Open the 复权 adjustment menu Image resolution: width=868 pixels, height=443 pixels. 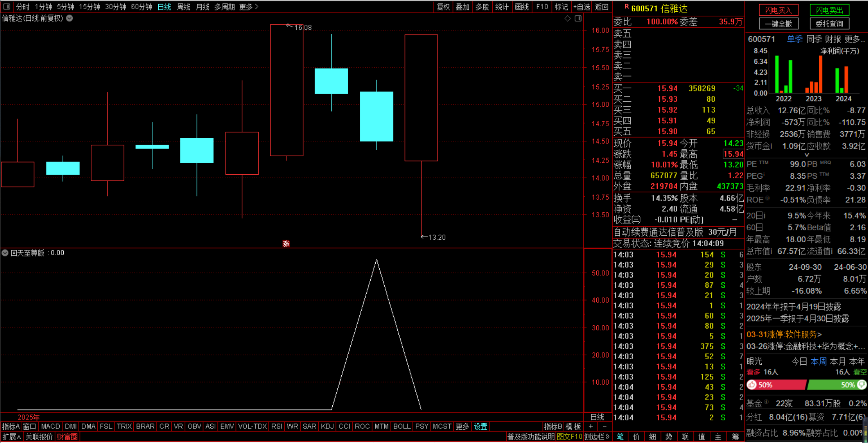(x=443, y=7)
